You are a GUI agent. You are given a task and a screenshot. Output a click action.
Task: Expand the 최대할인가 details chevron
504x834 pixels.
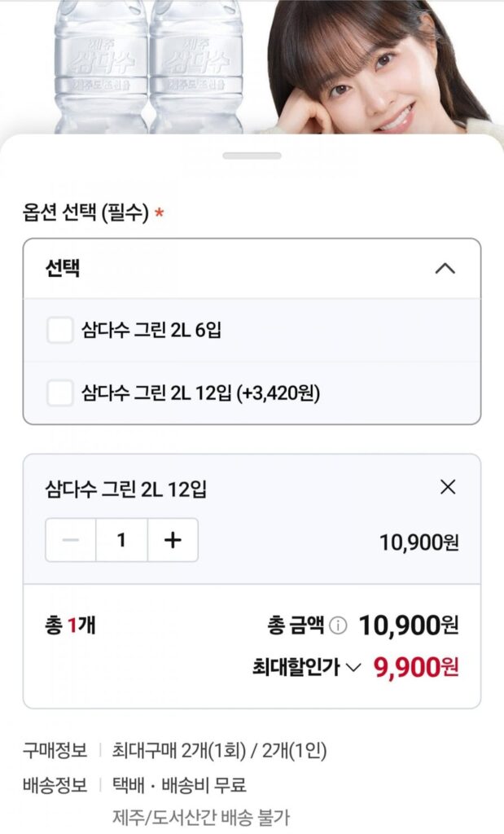353,667
